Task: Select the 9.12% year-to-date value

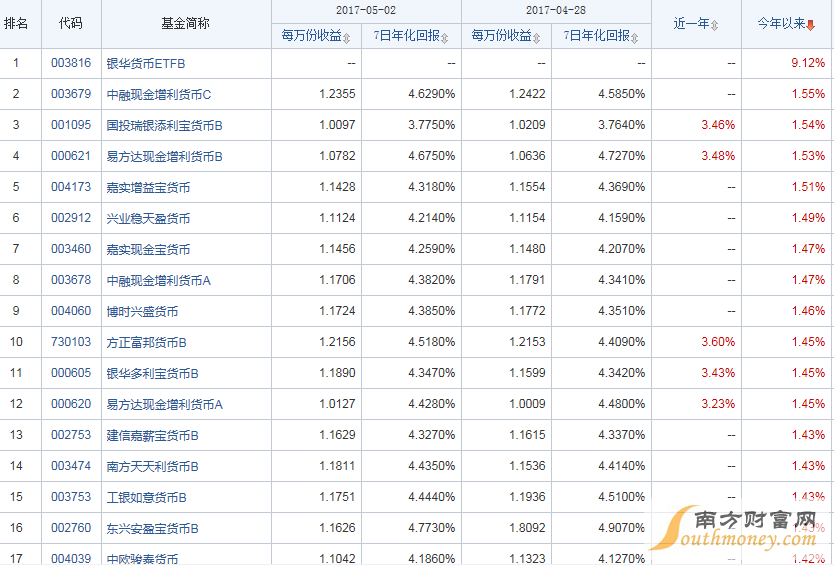Action: [808, 63]
